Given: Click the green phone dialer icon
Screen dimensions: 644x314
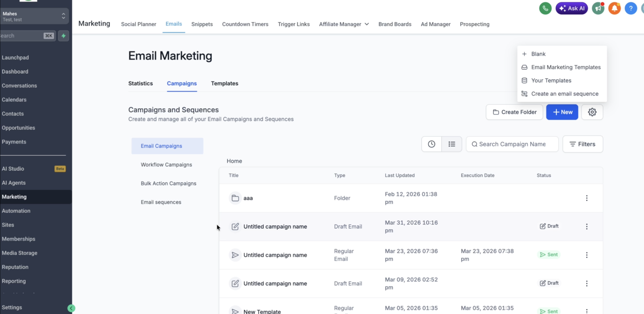Looking at the screenshot, I should pos(545,8).
